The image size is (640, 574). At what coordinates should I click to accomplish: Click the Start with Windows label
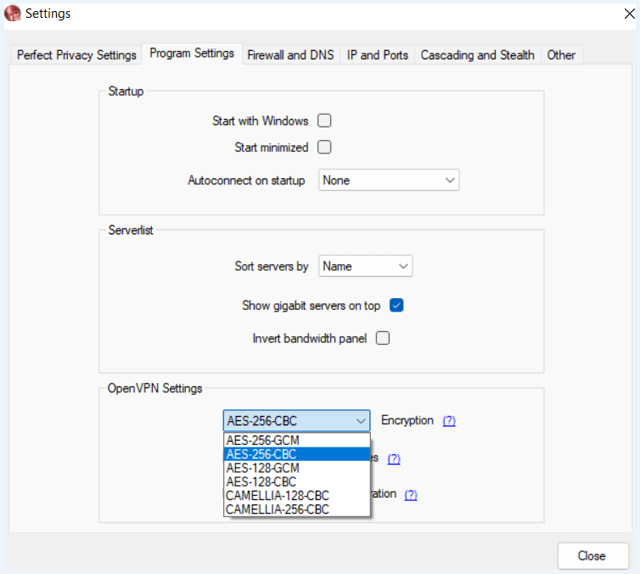tap(260, 121)
